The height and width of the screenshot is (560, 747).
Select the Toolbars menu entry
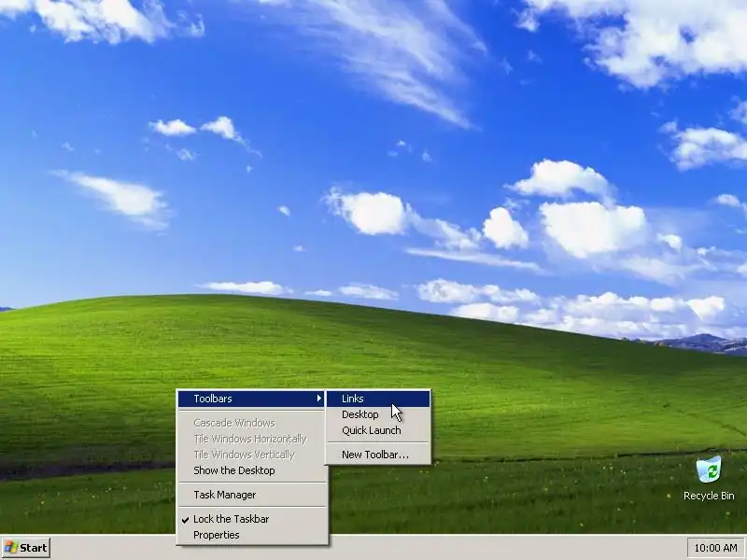[x=252, y=399]
